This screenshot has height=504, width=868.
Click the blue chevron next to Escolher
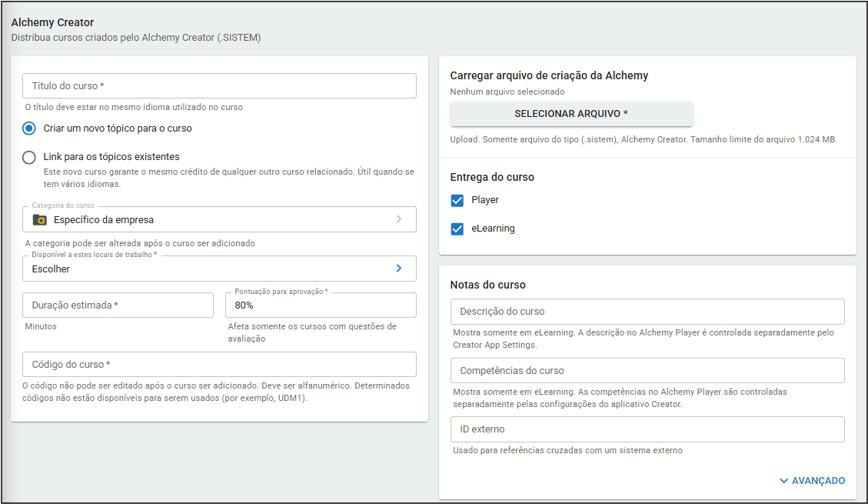point(398,269)
